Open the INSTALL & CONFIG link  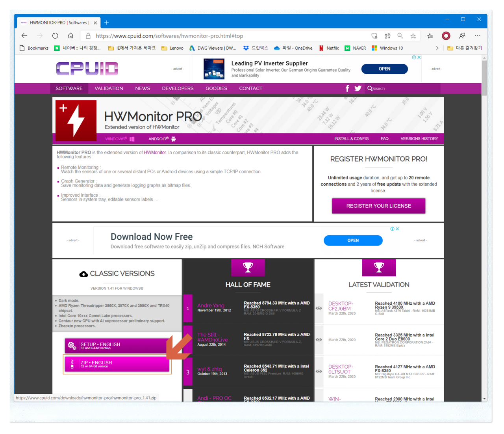352,139
